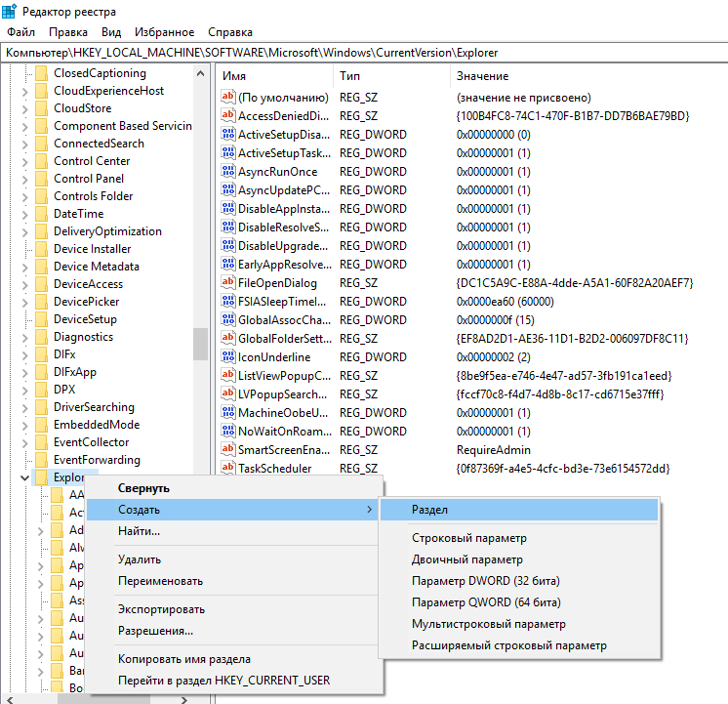Click the registry path address bar
Viewport: 728px width, 704px height.
(364, 53)
